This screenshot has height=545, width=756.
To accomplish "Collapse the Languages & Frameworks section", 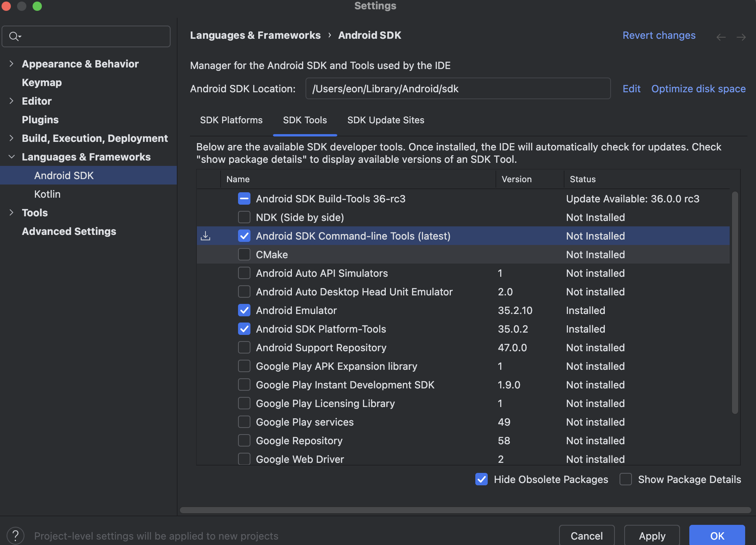I will click(12, 157).
